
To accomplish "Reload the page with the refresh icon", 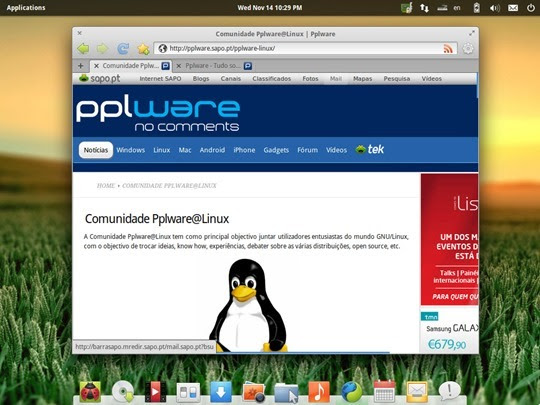I will pyautogui.click(x=123, y=49).
